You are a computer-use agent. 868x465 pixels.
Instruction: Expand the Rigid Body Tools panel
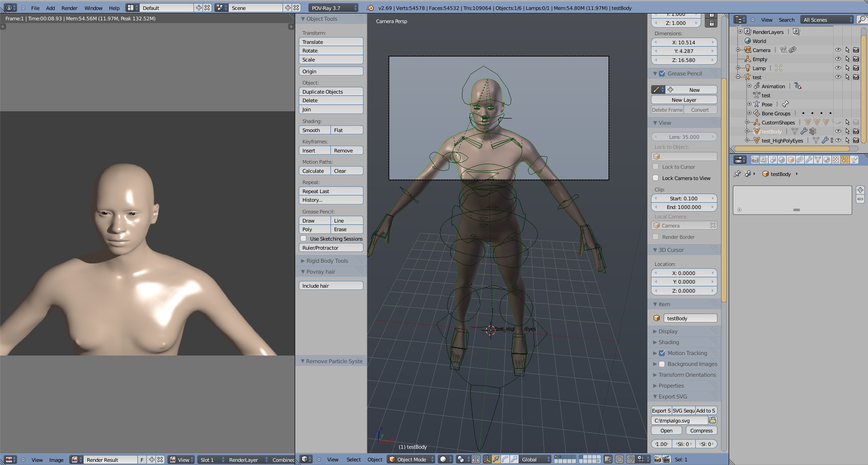point(327,261)
